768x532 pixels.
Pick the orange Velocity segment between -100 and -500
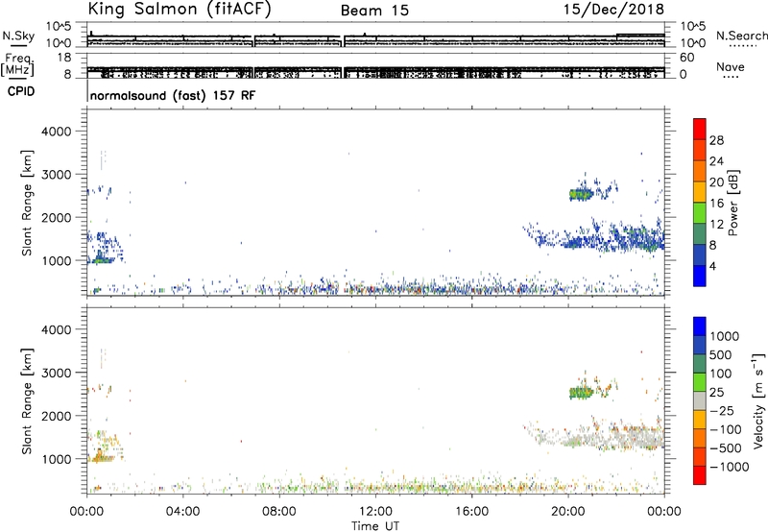click(x=700, y=438)
